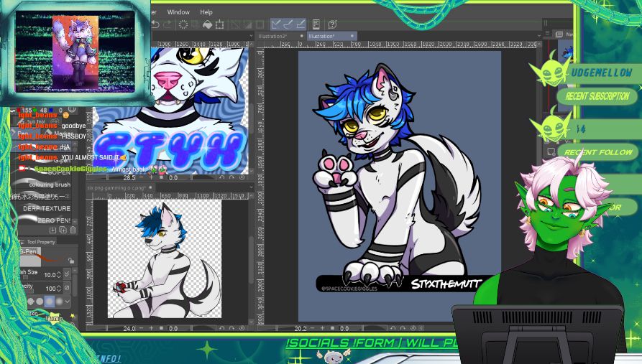This screenshot has height=364, width=642.
Task: Select the Scale/Rotate transform icon
Action: click(220, 24)
